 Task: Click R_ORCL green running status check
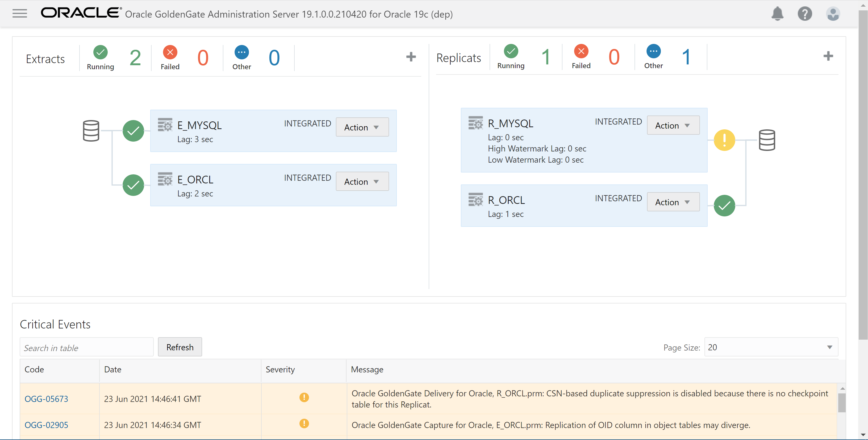[x=724, y=205]
